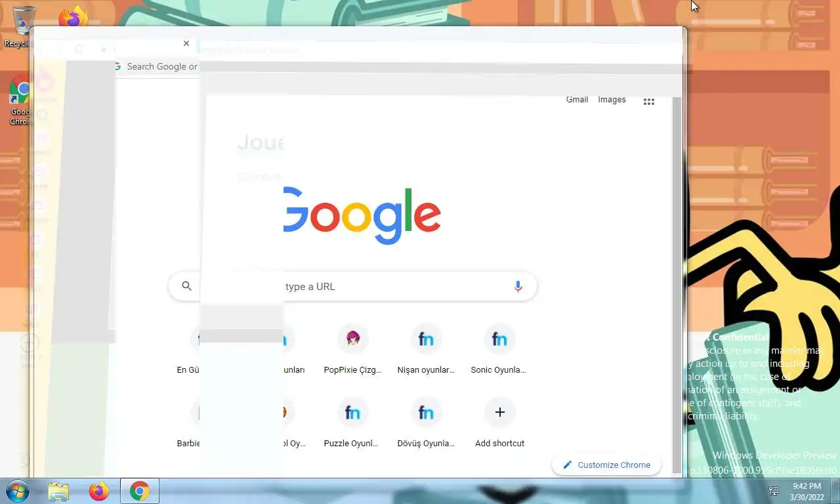Launch Firefox from the taskbar
This screenshot has height=504, width=840.
point(99,491)
